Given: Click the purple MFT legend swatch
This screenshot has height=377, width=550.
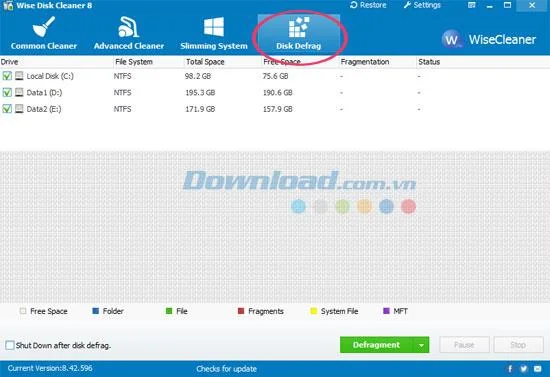Looking at the screenshot, I should point(386,311).
